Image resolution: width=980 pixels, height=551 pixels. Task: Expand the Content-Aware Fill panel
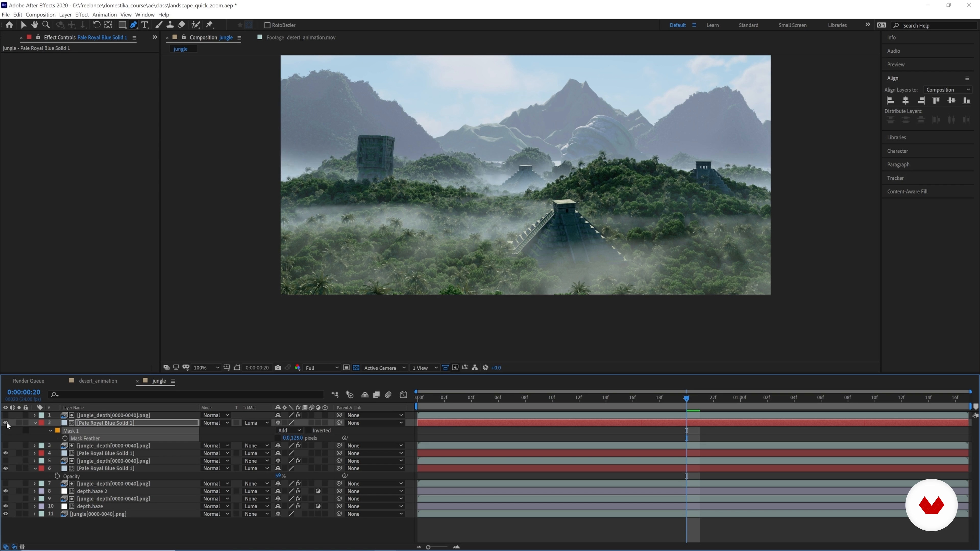pos(907,191)
